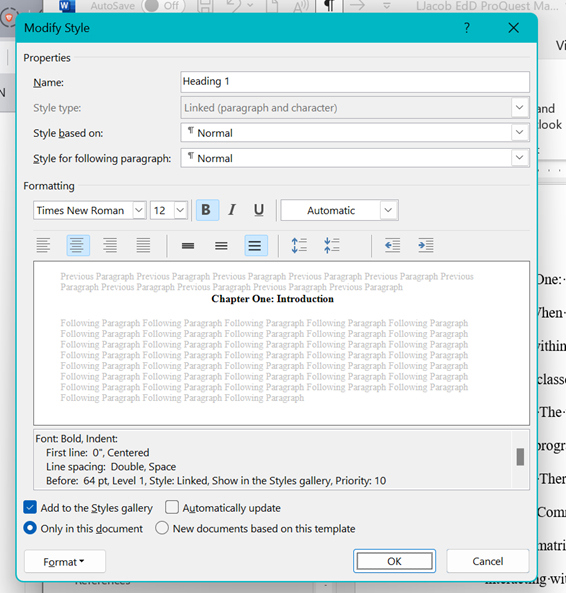566x593 pixels.
Task: Select justify alignment icon
Action: click(x=143, y=245)
